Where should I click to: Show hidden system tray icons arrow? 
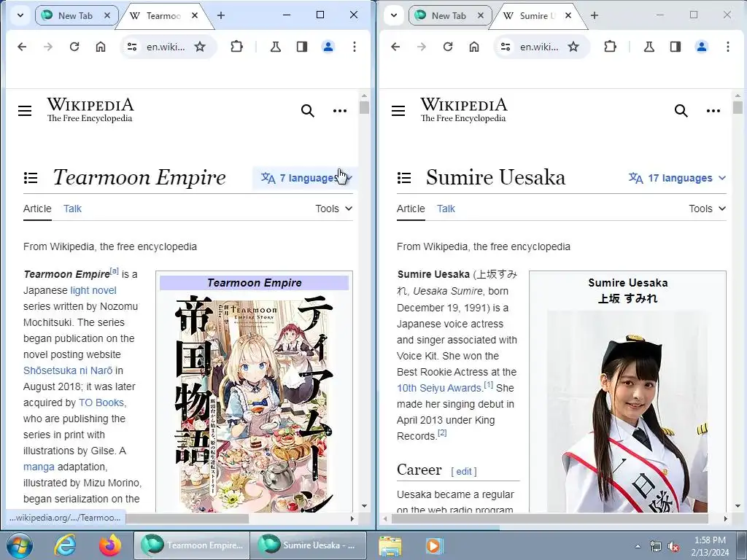click(638, 546)
